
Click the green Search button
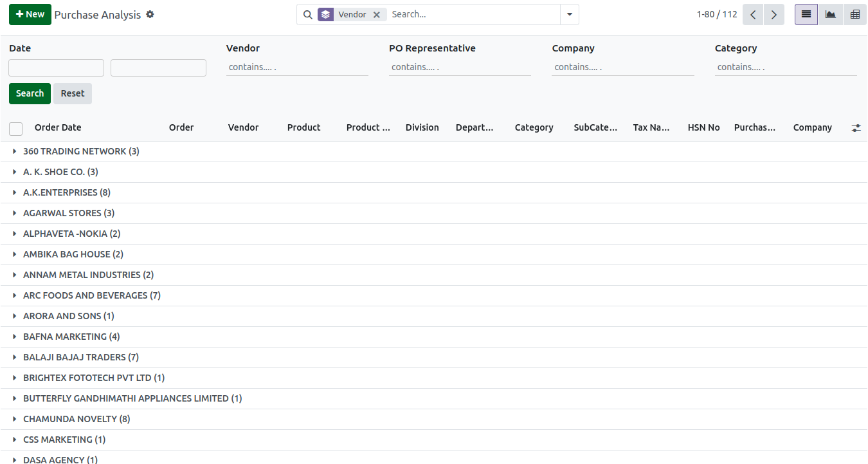[30, 93]
